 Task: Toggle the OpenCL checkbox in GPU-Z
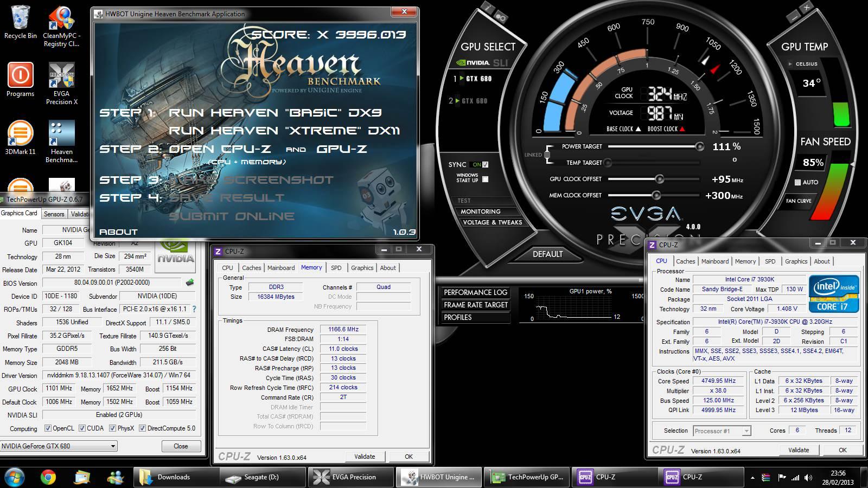pyautogui.click(x=48, y=428)
